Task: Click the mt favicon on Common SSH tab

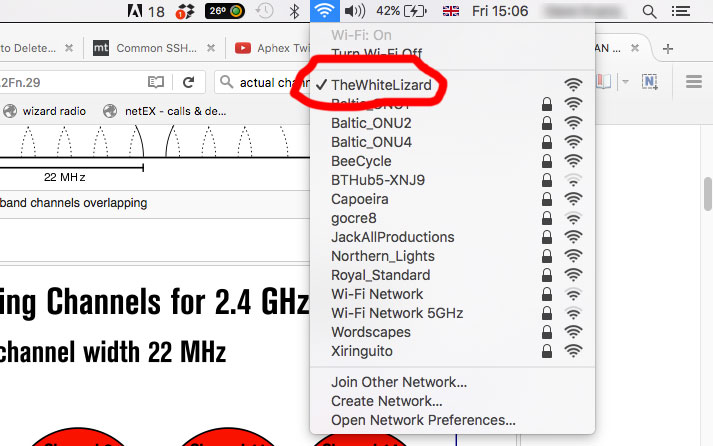Action: point(101,48)
